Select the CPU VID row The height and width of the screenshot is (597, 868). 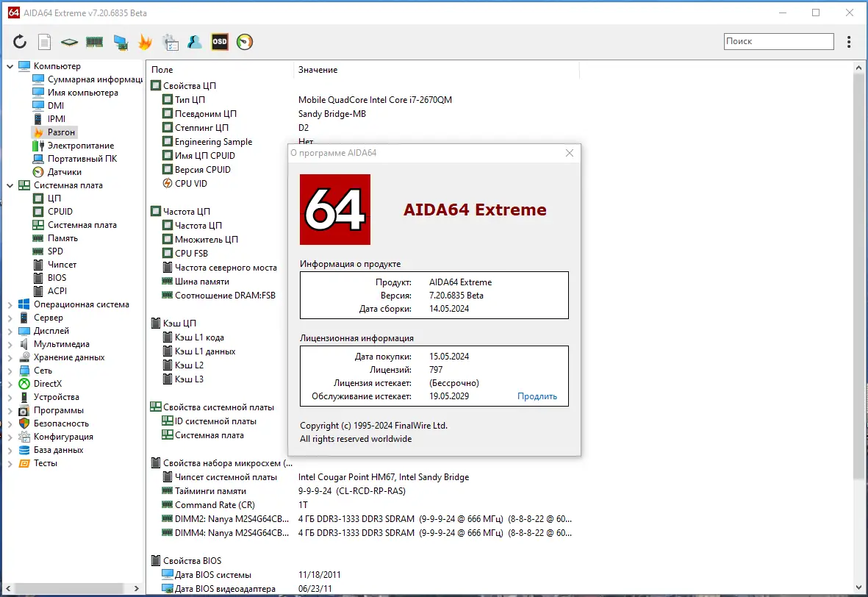(224, 184)
